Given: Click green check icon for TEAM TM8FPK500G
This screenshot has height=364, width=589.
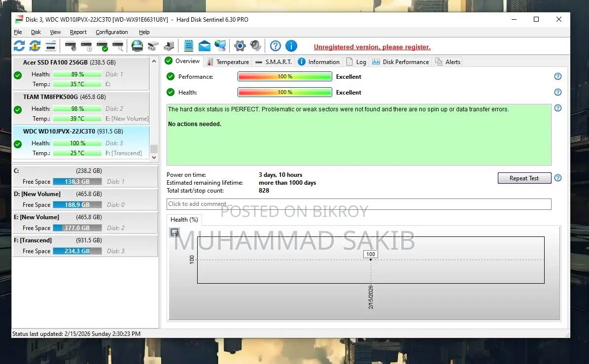Looking at the screenshot, I should [18, 110].
